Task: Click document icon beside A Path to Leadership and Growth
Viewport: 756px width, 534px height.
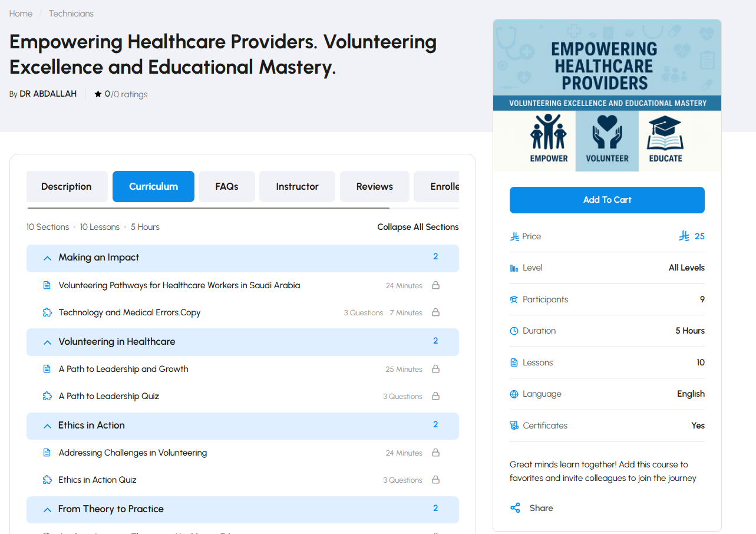Action: pyautogui.click(x=47, y=369)
